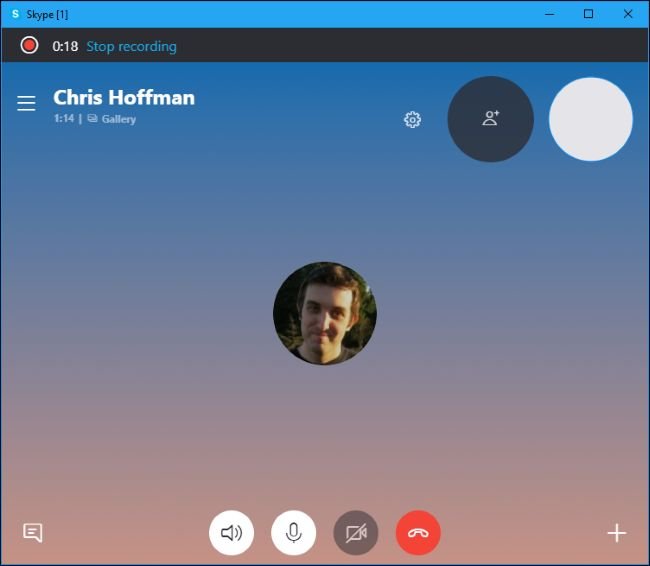650x566 pixels.
Task: Maximize the Skype window
Action: point(588,14)
